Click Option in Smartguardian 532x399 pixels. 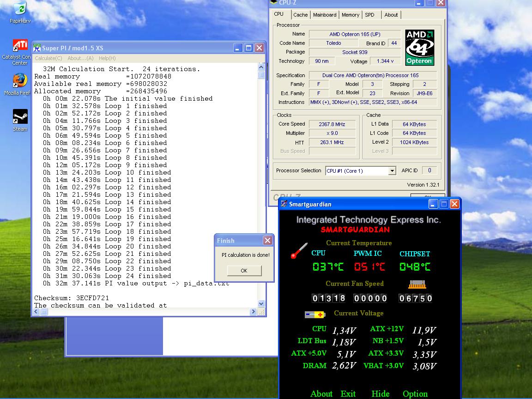[x=415, y=393]
